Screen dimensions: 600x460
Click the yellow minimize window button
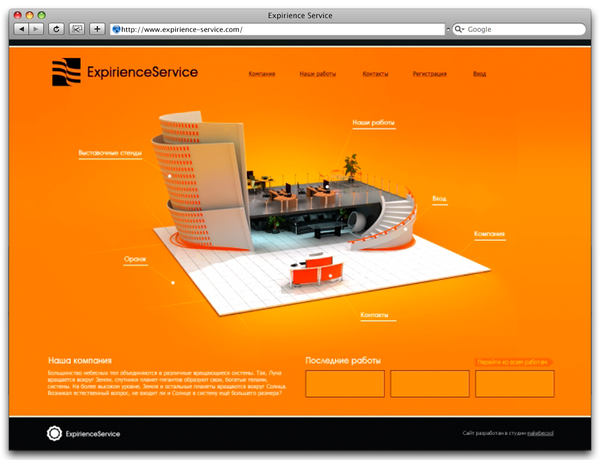[29, 15]
